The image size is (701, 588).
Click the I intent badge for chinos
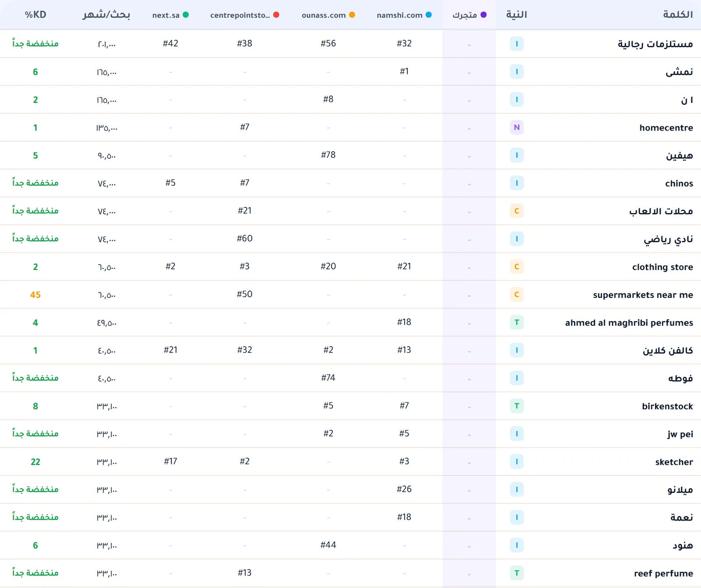517,183
